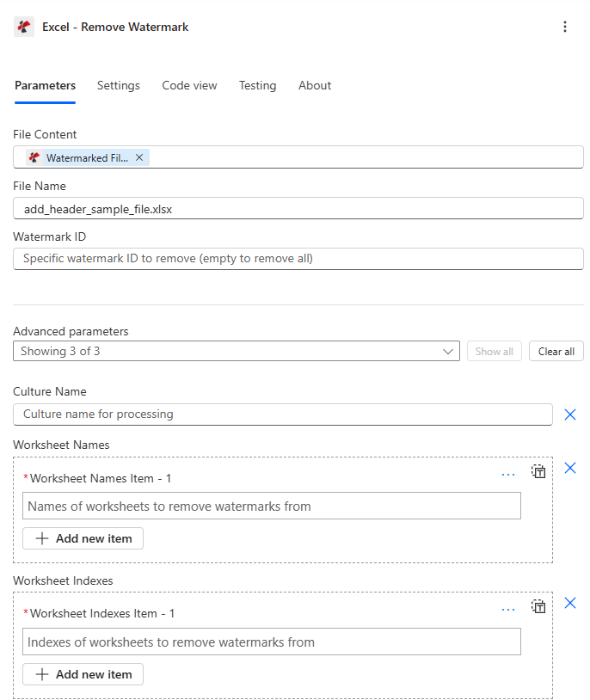
Task: Remove the Worksheet Indexes parameter
Action: pos(570,603)
